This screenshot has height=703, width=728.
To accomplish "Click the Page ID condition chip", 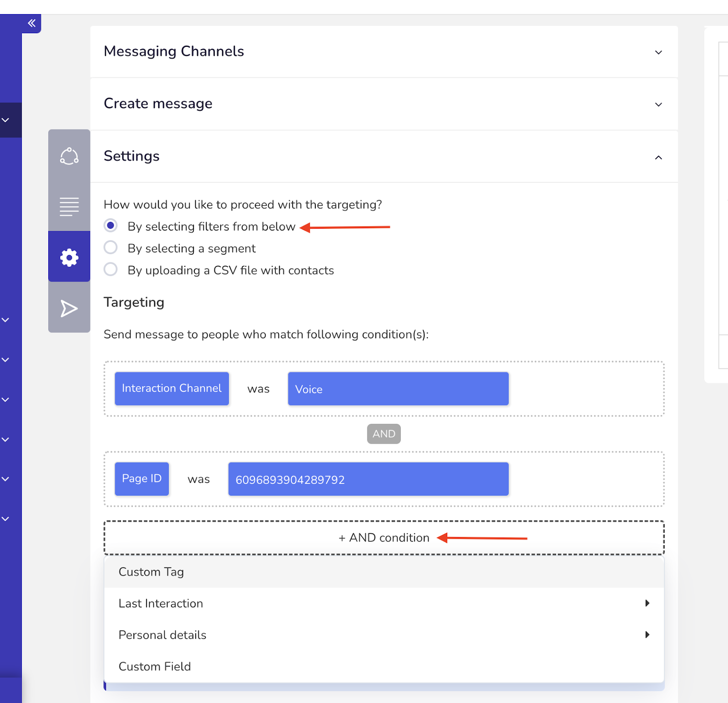I will coord(142,478).
